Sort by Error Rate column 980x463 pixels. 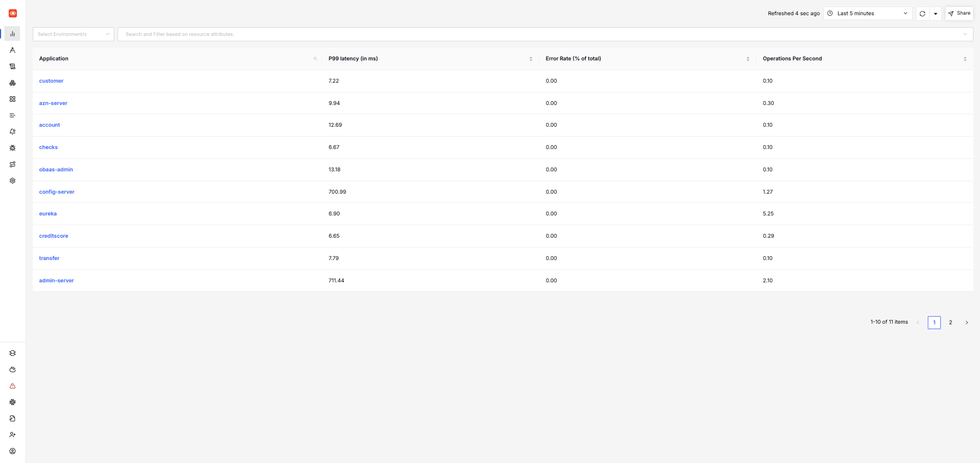tap(748, 59)
